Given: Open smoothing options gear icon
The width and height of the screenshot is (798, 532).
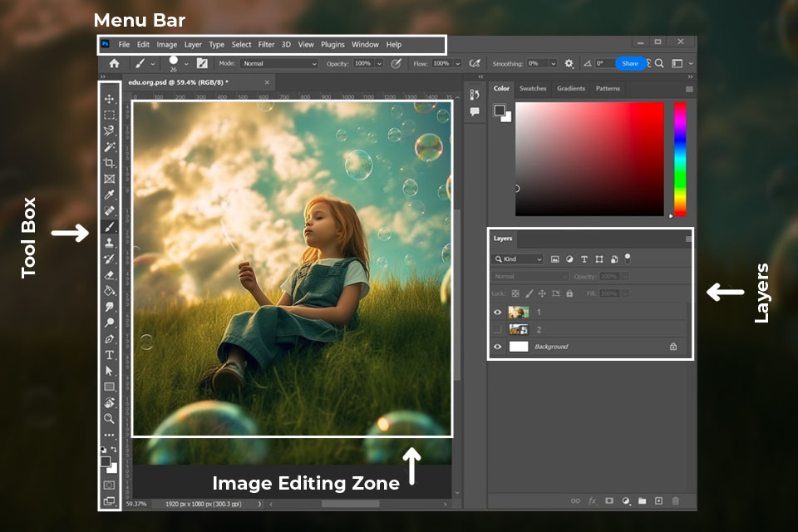Looking at the screenshot, I should 569,64.
